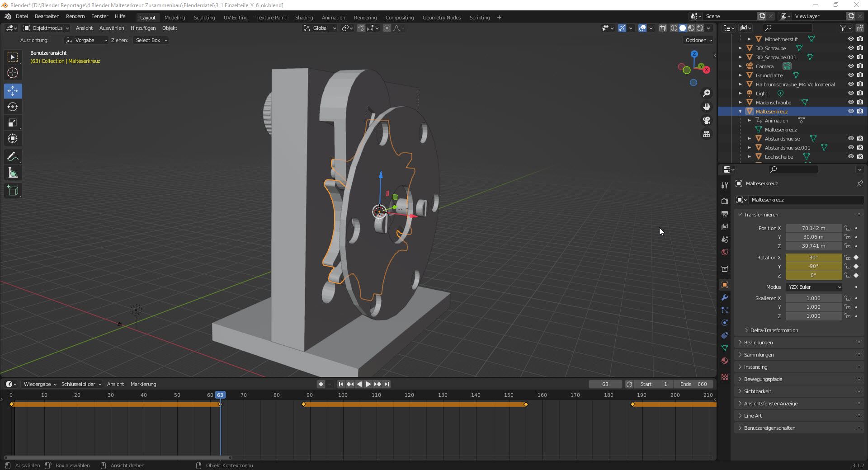Screen dimensions: 868x470
Task: Click the Ende frame field showing 660
Action: (693, 384)
